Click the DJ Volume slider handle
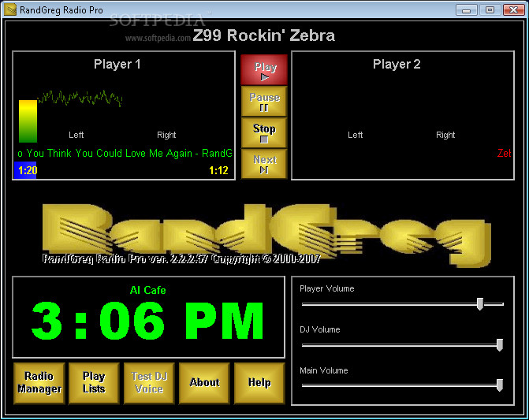Screen dimensions: 529x420 (x=500, y=345)
